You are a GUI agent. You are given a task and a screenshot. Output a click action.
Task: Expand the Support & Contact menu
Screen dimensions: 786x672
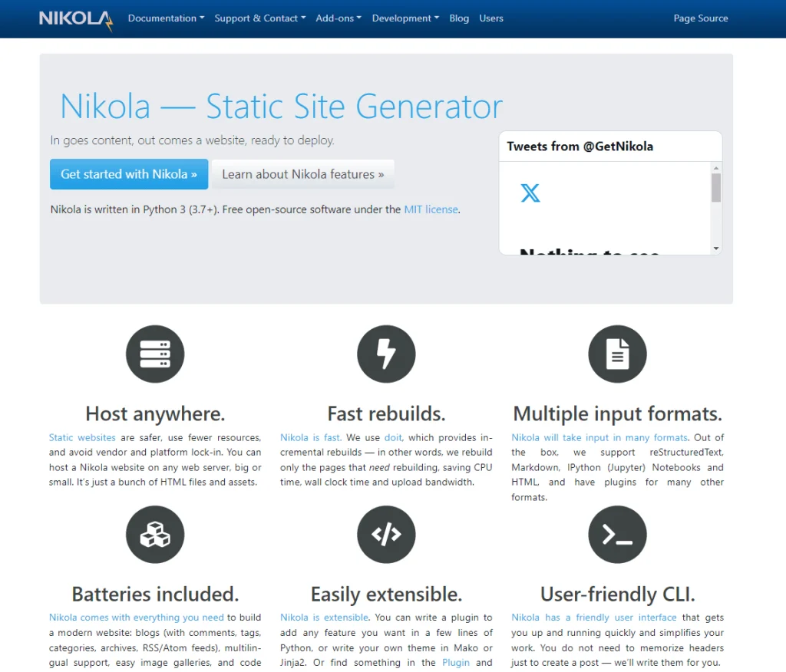point(259,18)
